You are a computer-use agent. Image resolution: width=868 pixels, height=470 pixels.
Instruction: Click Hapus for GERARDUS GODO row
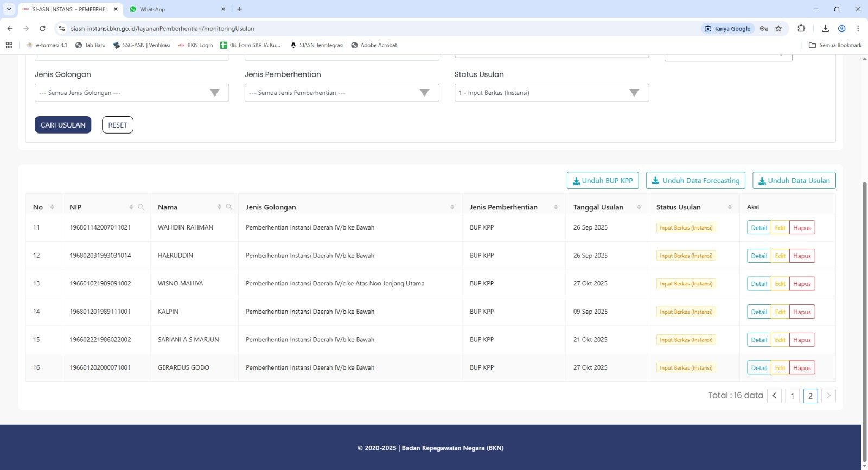tap(802, 368)
